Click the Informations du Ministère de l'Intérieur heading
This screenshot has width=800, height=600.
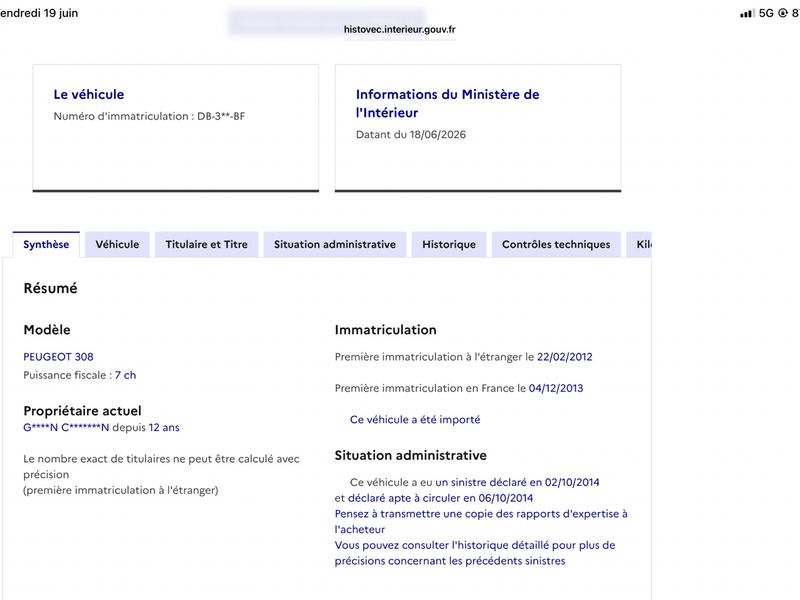[x=447, y=104]
